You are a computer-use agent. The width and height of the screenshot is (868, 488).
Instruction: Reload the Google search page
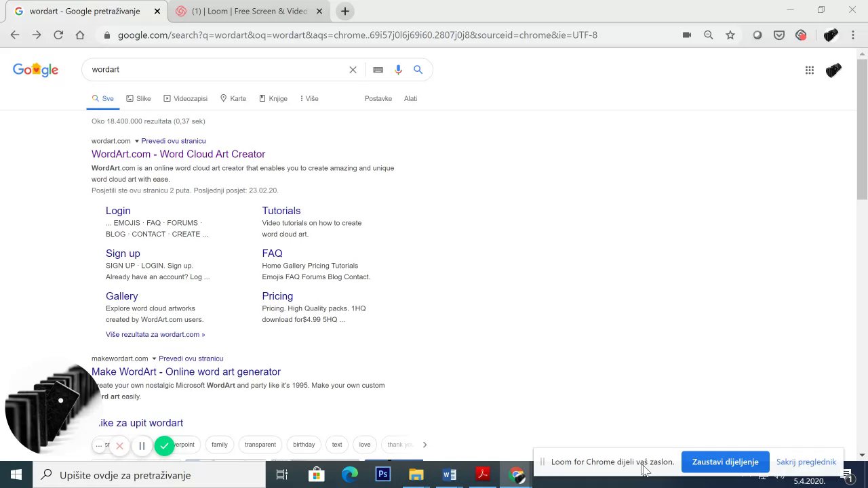click(58, 35)
